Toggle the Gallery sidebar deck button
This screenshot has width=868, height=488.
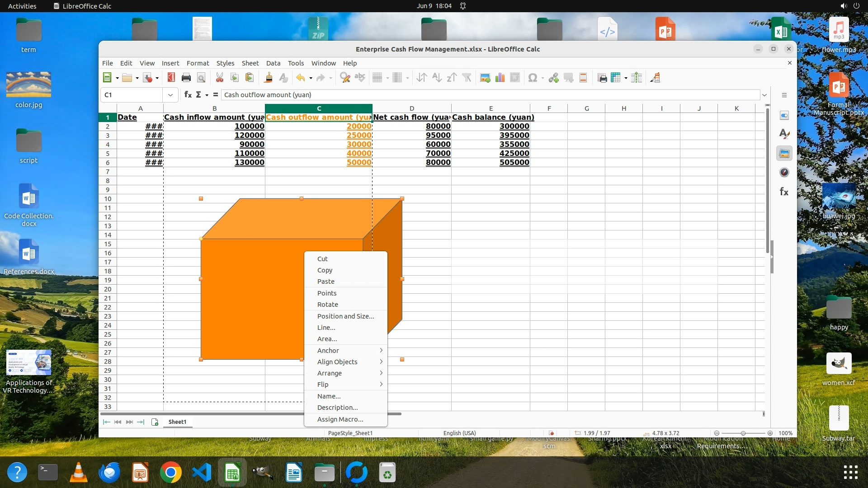[x=784, y=154]
